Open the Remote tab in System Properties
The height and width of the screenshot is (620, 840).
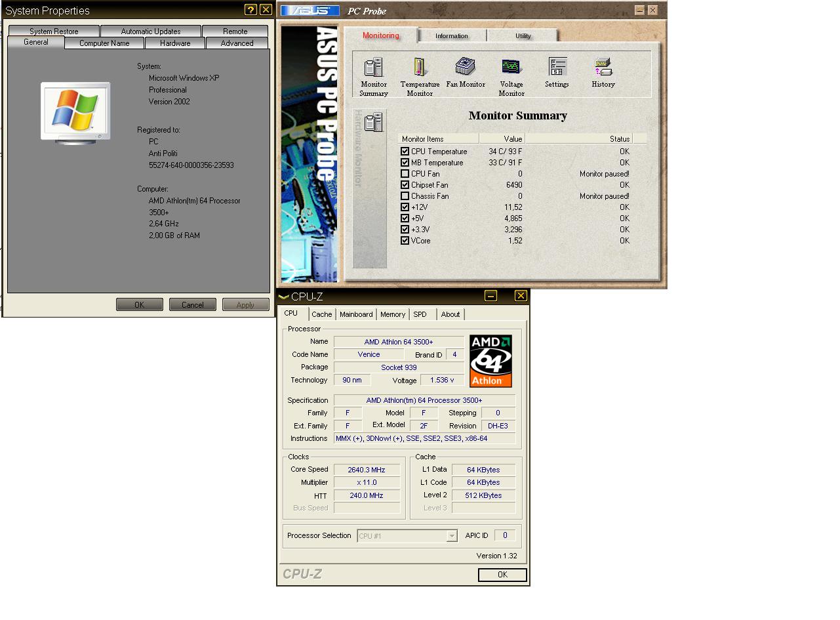click(x=235, y=31)
